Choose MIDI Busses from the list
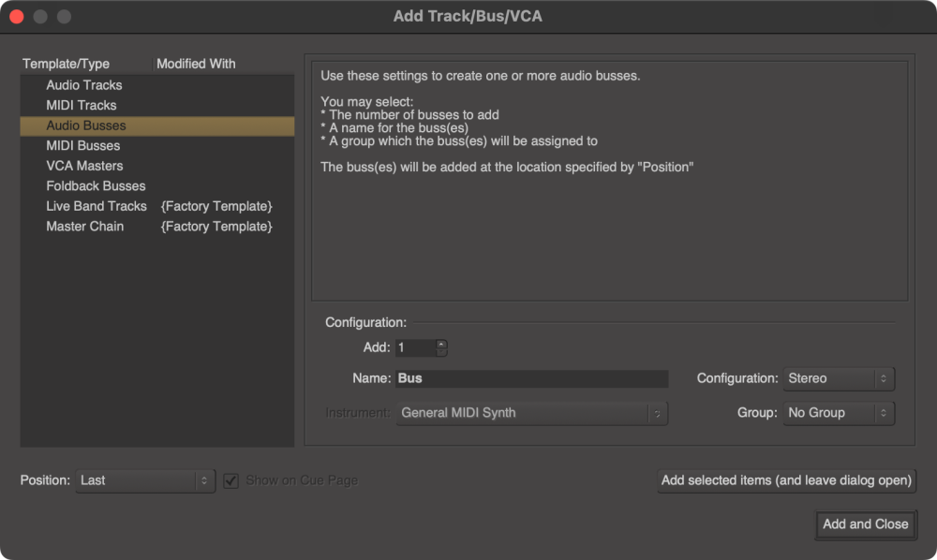The height and width of the screenshot is (560, 937). coord(83,145)
